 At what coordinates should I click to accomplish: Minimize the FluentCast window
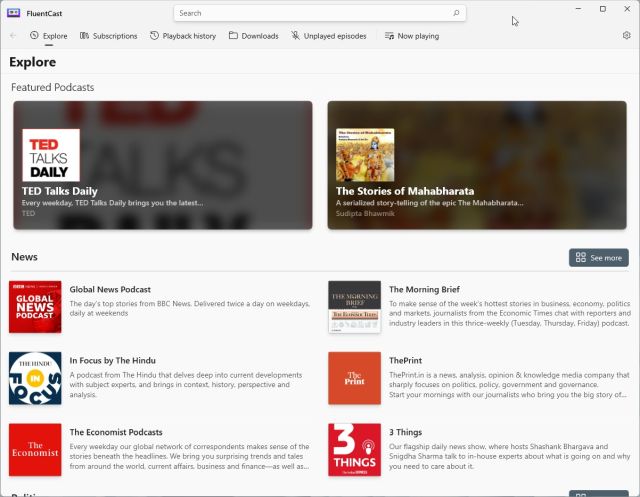coord(578,9)
